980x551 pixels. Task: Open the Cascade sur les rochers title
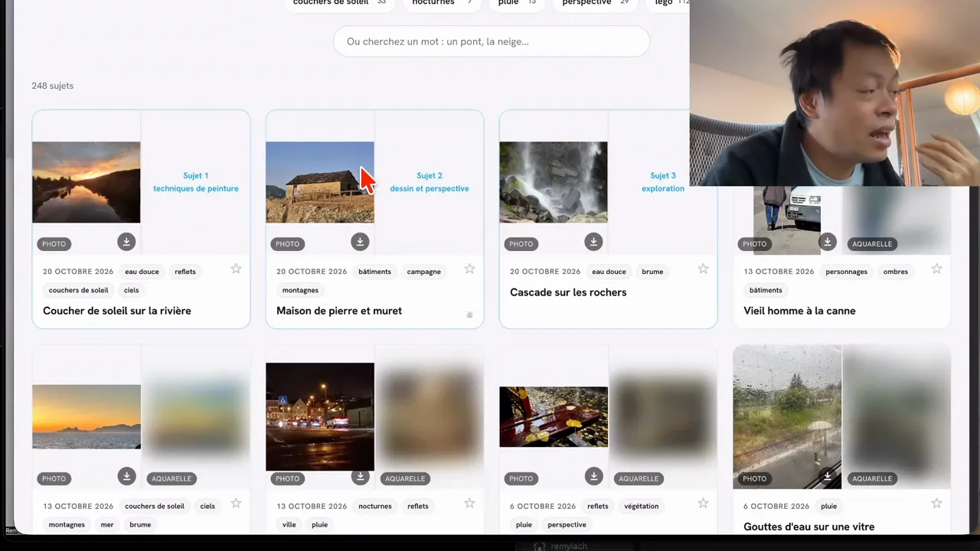[568, 292]
